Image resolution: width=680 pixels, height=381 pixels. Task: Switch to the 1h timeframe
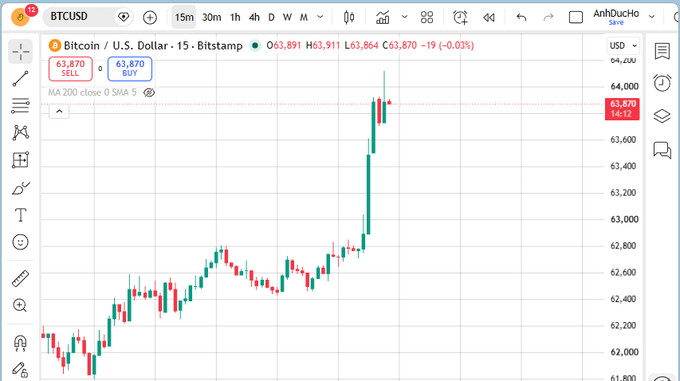point(235,17)
